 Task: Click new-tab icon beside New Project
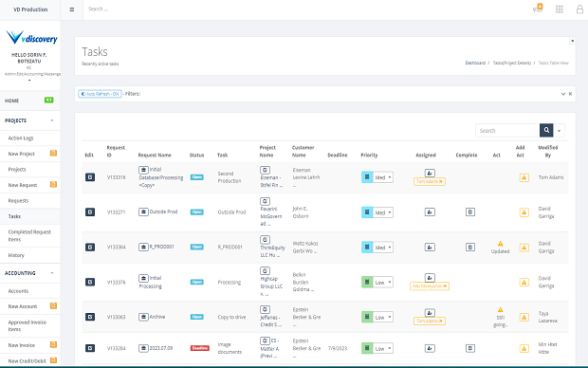(x=53, y=153)
